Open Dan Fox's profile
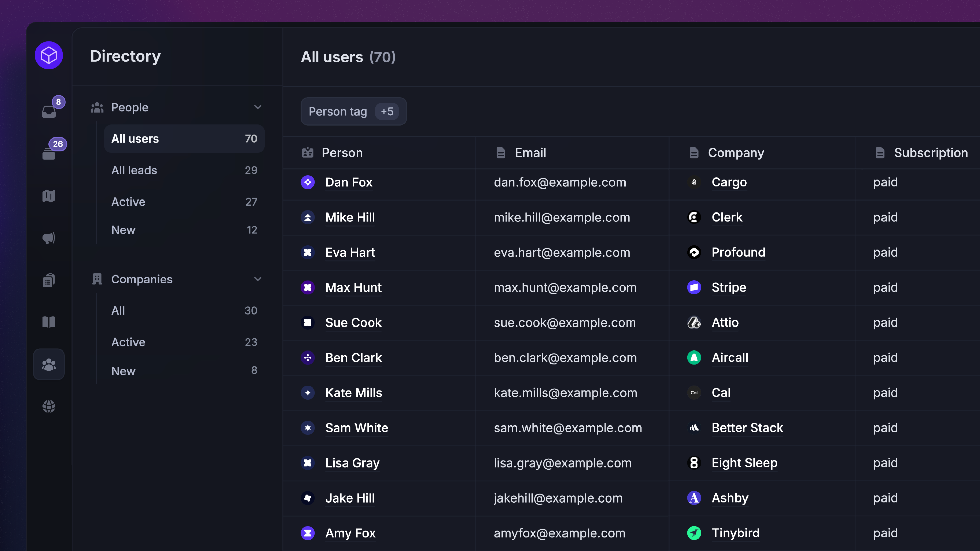The height and width of the screenshot is (551, 980). [x=348, y=182]
